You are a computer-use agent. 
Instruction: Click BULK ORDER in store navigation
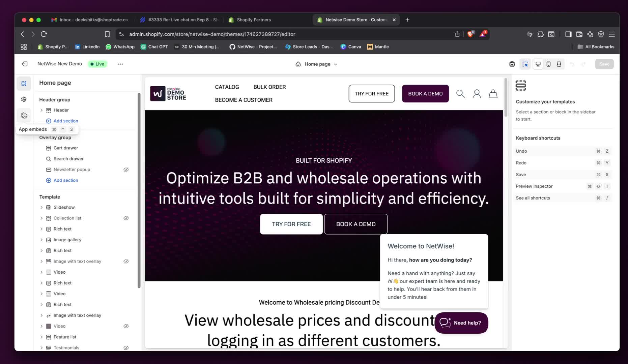tap(269, 87)
